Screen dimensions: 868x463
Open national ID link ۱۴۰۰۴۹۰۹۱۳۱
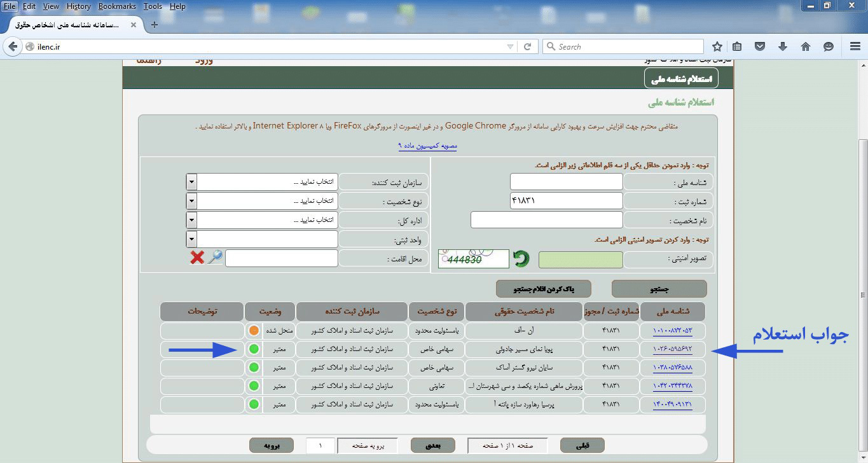coord(672,404)
